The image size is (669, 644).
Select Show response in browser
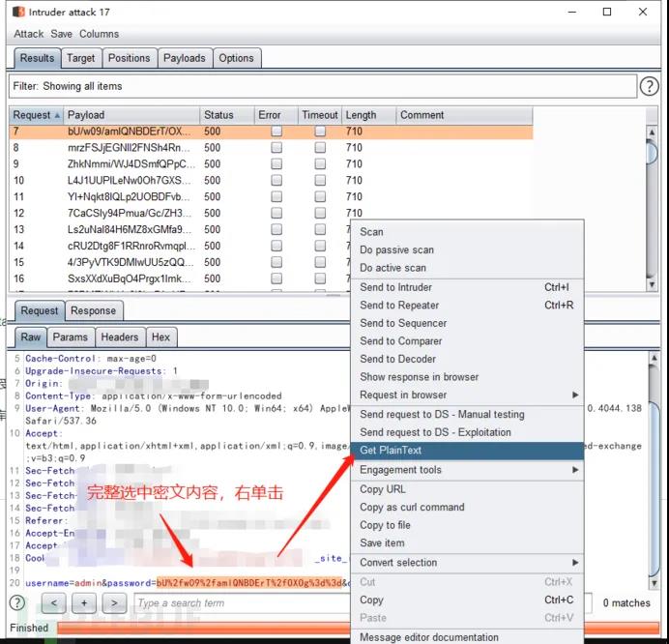467,377
